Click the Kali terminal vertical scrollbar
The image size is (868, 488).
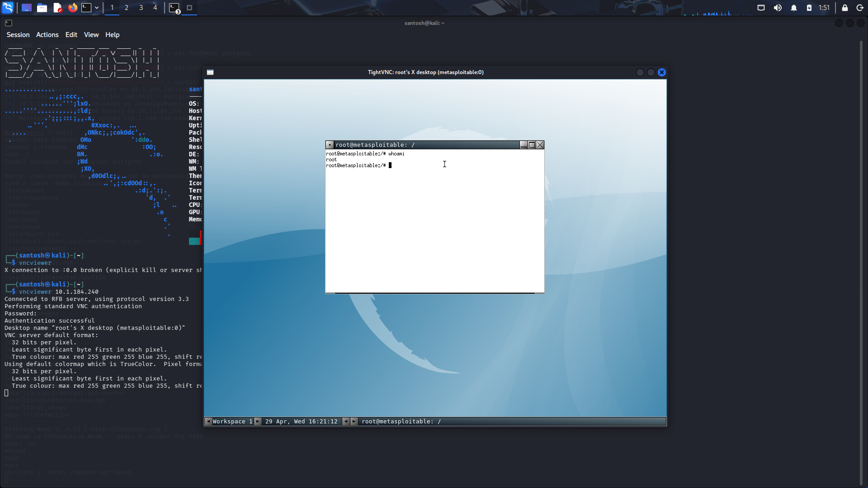pyautogui.click(x=861, y=262)
